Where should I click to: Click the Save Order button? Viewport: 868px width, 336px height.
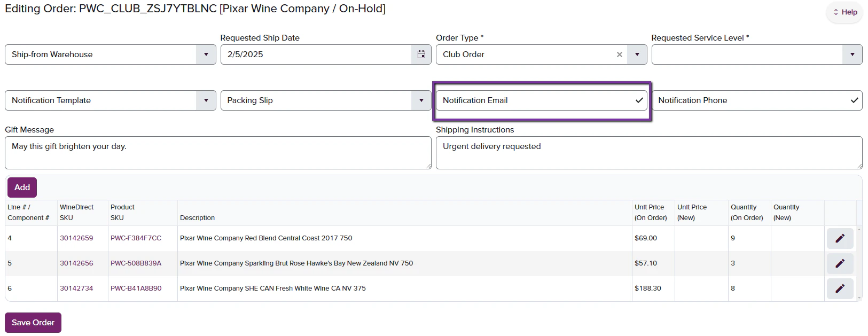[x=33, y=323]
